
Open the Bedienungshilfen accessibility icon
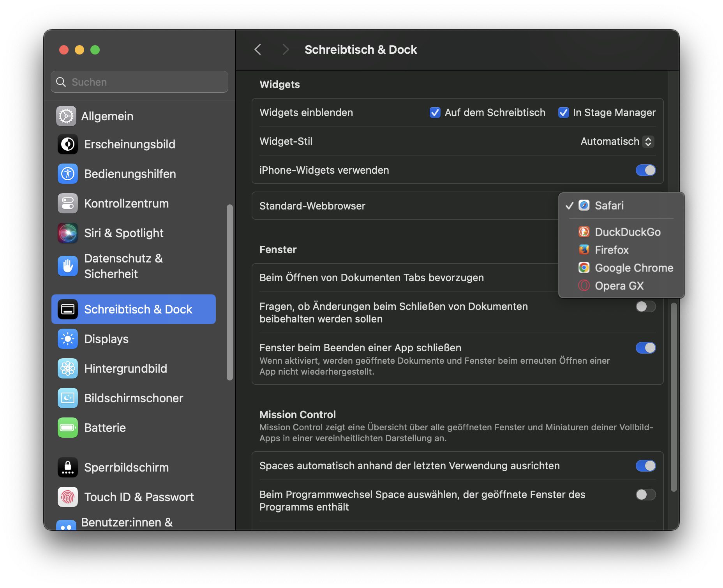click(x=68, y=174)
